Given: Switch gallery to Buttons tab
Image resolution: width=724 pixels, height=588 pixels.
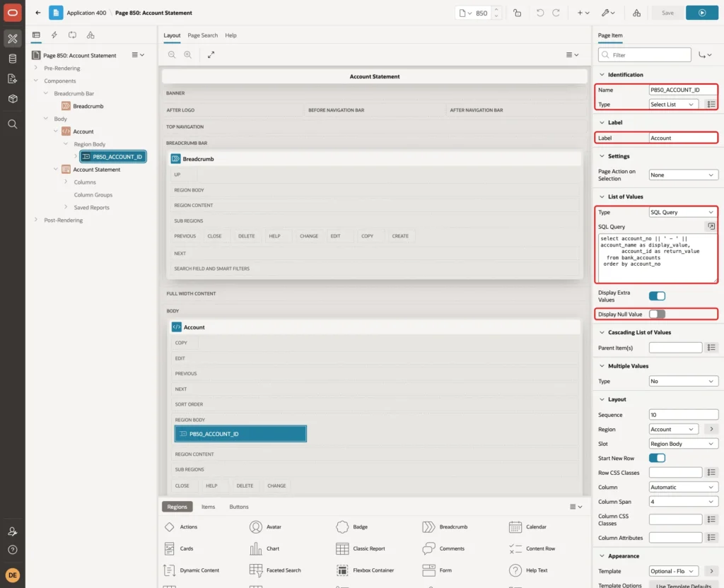Looking at the screenshot, I should pyautogui.click(x=239, y=507).
